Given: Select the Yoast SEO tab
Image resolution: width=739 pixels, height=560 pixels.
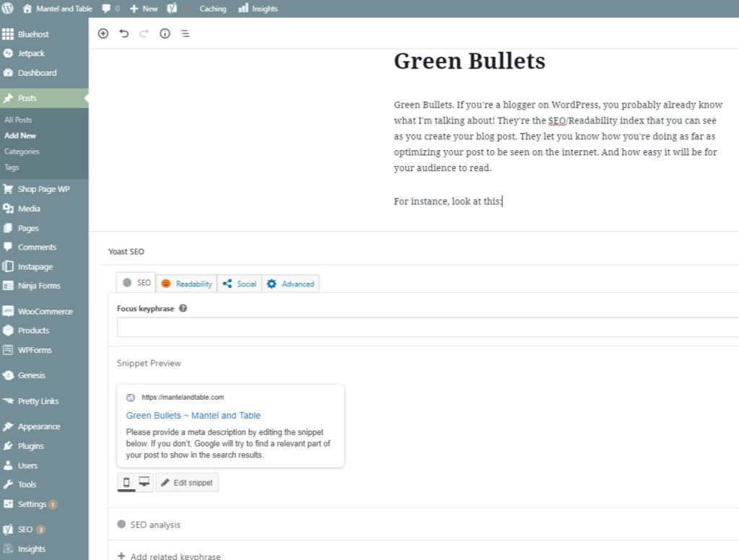Looking at the screenshot, I should coord(136,283).
